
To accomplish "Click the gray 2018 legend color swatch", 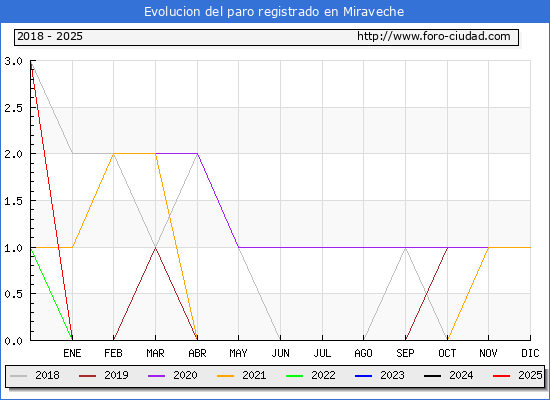I will (x=19, y=376).
